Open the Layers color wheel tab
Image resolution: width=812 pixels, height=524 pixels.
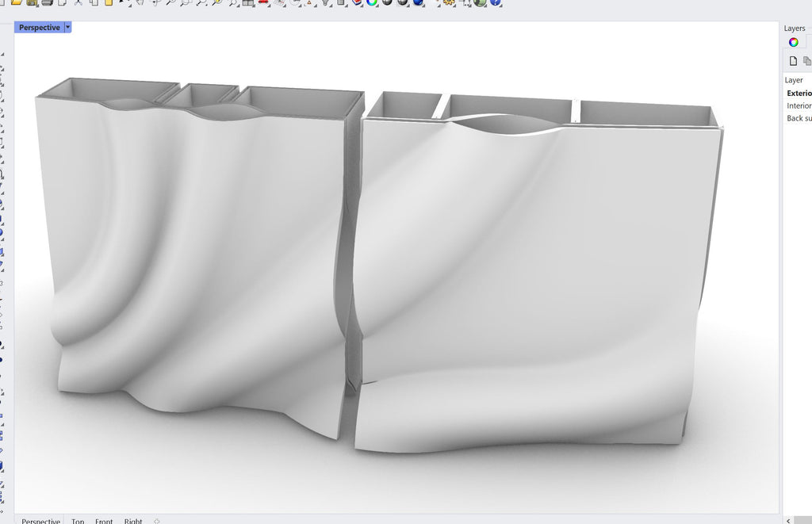(x=794, y=43)
